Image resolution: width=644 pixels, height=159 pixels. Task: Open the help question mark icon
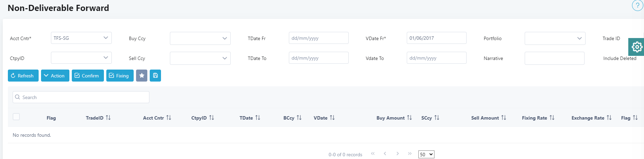tap(638, 5)
